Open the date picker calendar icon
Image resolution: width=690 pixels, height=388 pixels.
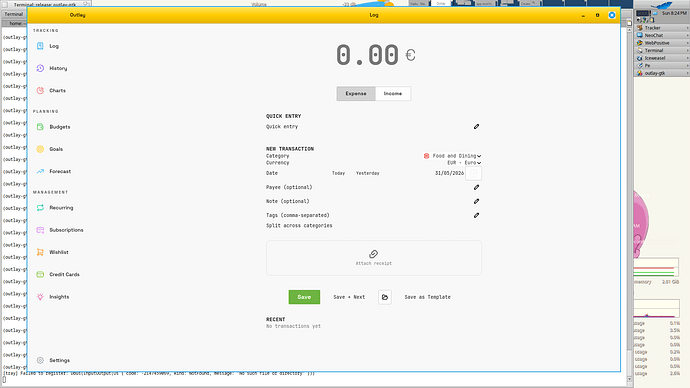[473, 173]
